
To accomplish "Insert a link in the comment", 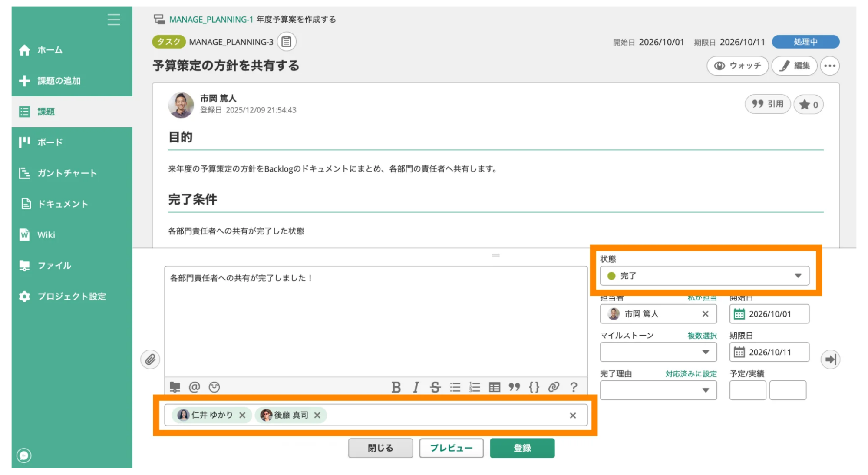I will 554,387.
